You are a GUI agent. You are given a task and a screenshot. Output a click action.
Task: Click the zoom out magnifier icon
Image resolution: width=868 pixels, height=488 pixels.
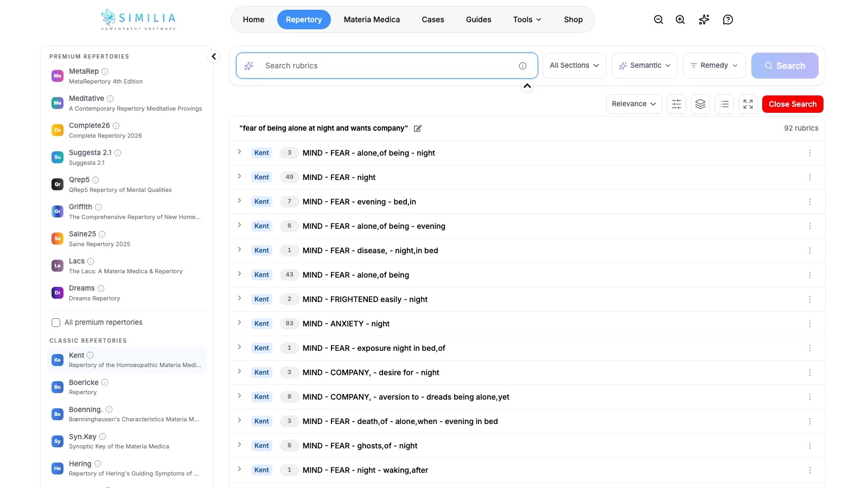pyautogui.click(x=659, y=20)
